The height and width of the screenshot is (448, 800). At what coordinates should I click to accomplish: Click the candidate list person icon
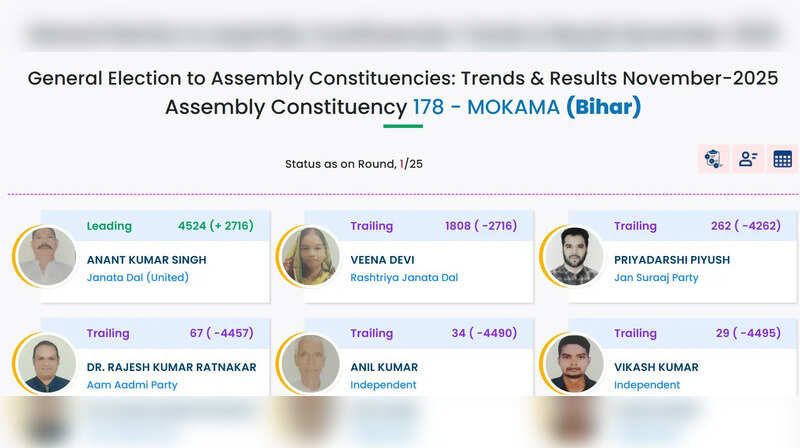[748, 159]
